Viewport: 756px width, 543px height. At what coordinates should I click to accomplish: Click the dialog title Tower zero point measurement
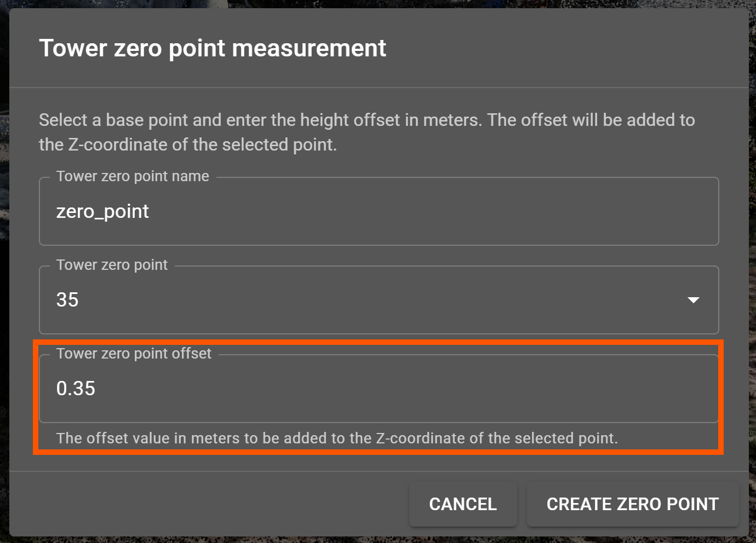tap(213, 48)
